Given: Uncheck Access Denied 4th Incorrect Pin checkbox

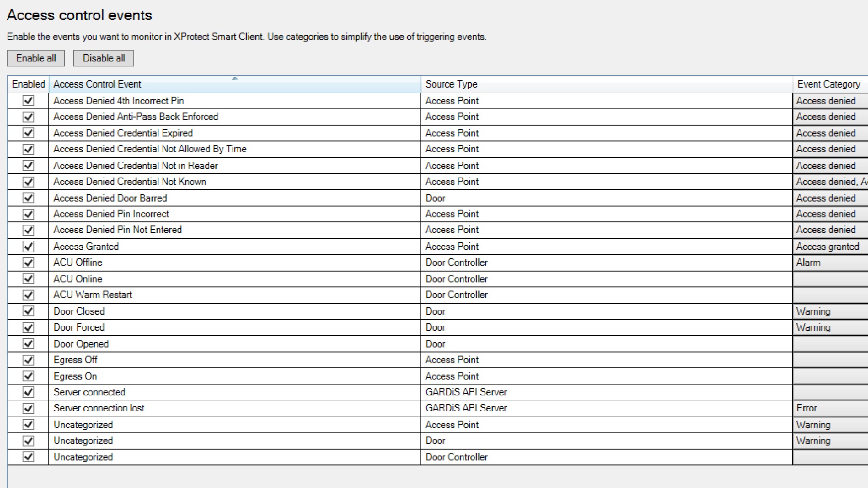Looking at the screenshot, I should click(x=28, y=100).
